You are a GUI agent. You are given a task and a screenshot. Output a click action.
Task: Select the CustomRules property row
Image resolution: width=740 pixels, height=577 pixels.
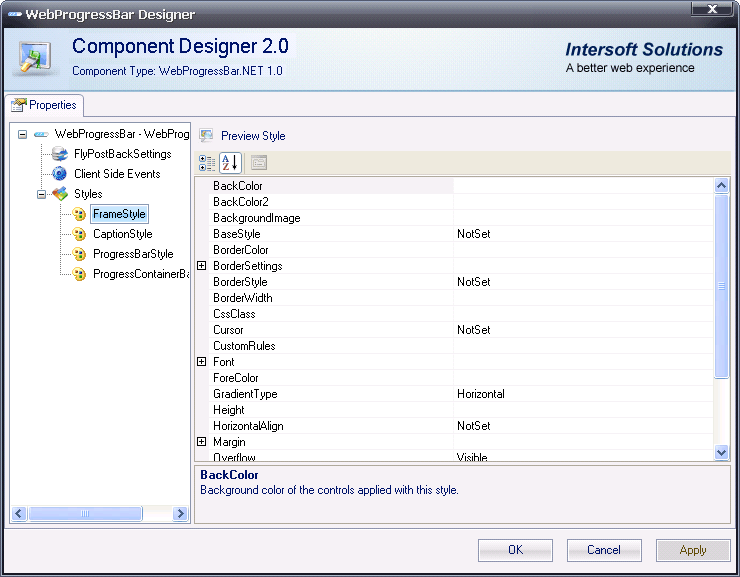[461, 346]
